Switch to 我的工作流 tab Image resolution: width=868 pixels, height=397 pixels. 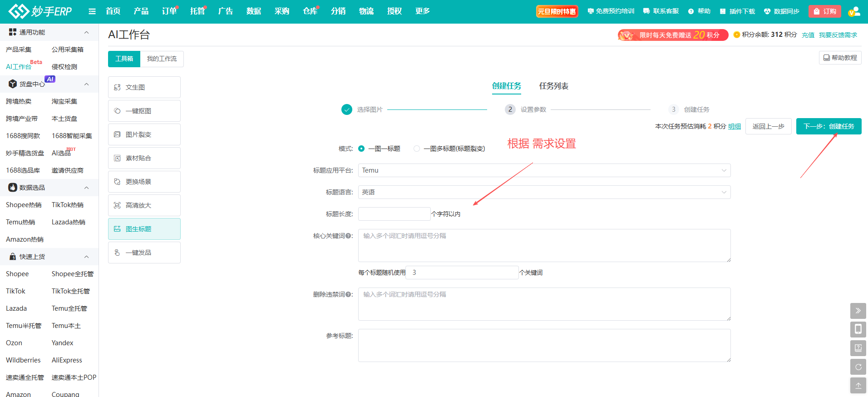pos(162,59)
